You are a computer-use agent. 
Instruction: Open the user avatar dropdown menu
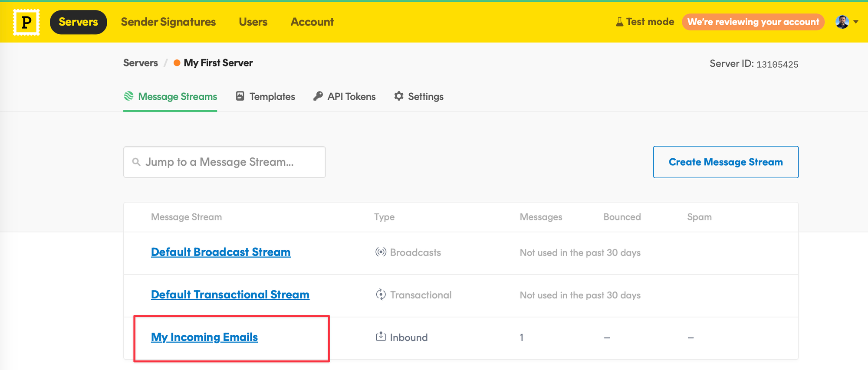click(x=856, y=22)
